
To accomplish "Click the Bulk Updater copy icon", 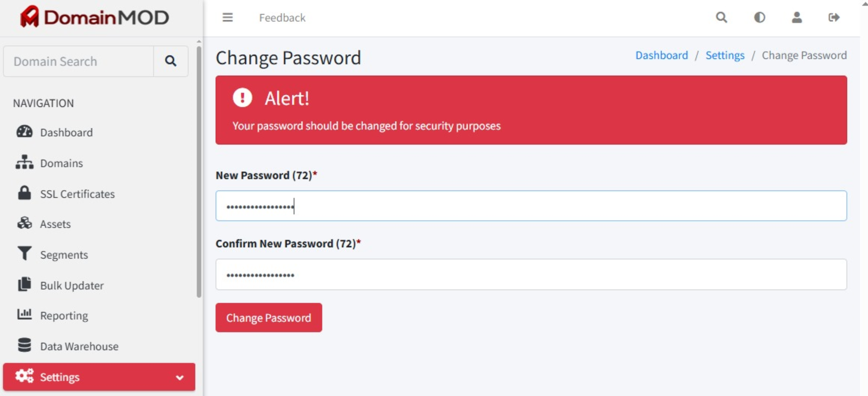I will point(24,284).
